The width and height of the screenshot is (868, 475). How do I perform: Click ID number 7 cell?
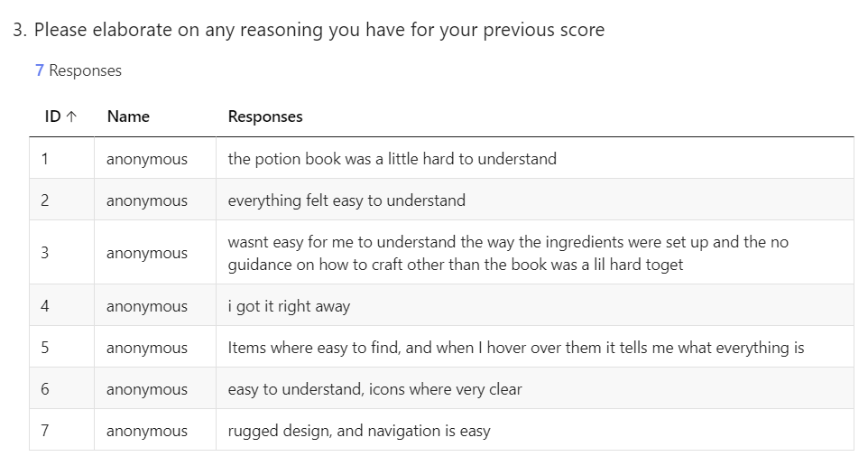44,431
